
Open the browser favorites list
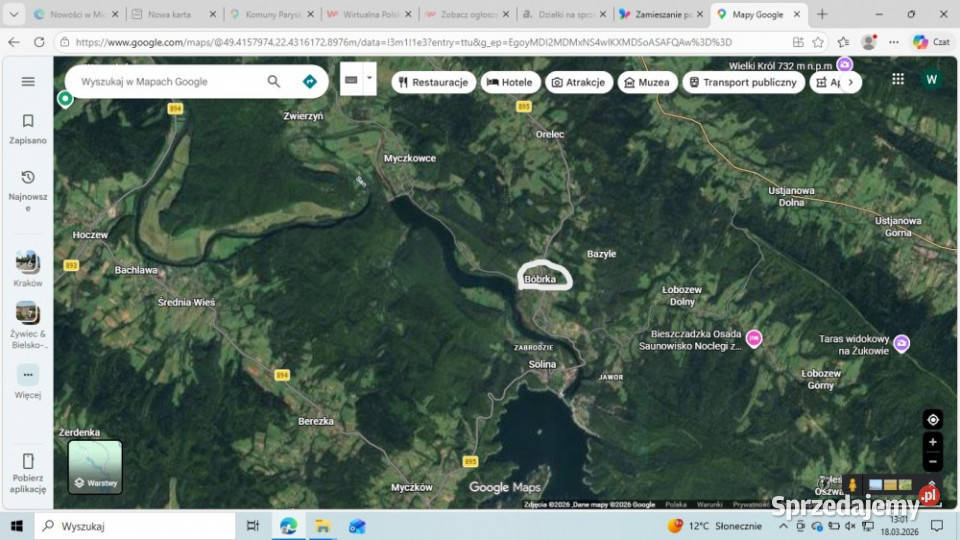pyautogui.click(x=843, y=42)
